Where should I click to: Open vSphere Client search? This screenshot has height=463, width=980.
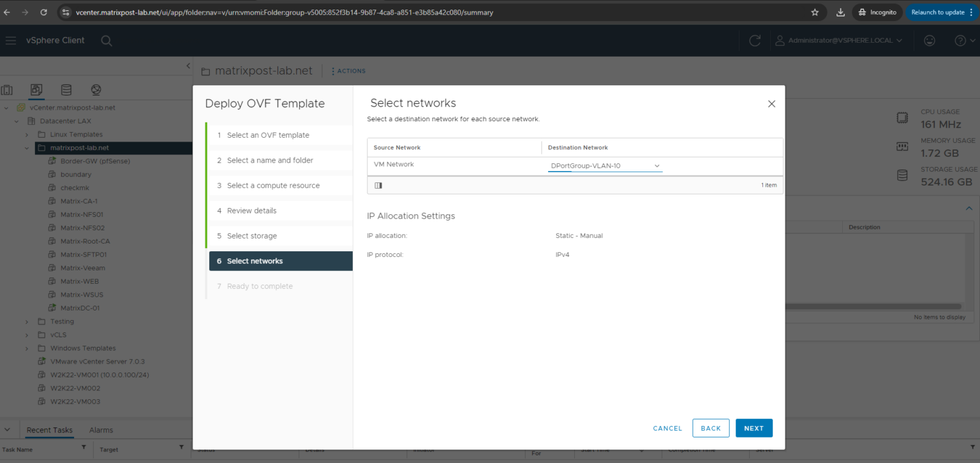(x=106, y=40)
